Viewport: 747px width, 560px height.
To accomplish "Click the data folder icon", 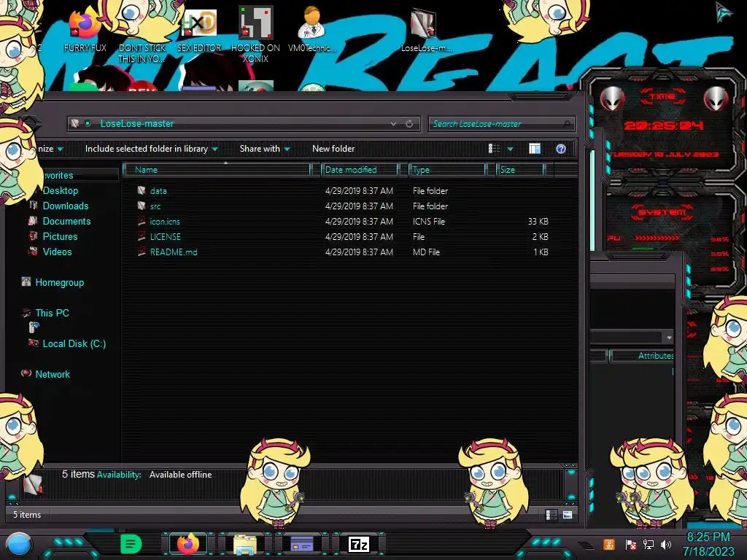I will (142, 190).
